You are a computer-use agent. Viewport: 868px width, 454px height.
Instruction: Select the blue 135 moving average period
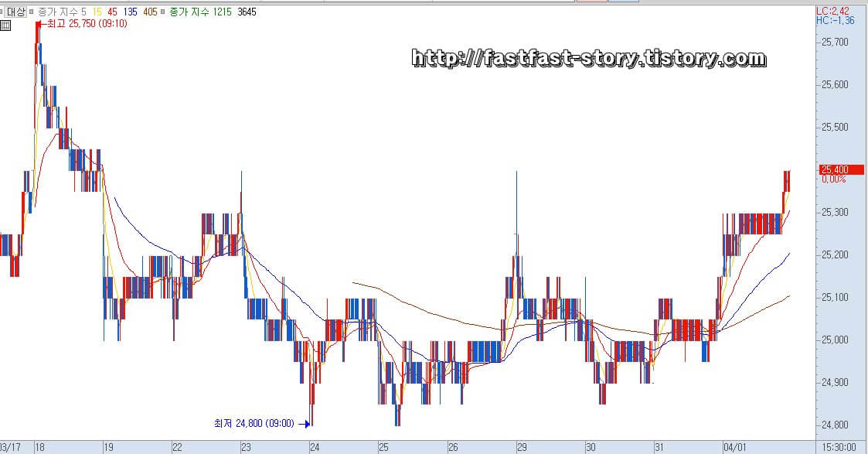pos(130,12)
